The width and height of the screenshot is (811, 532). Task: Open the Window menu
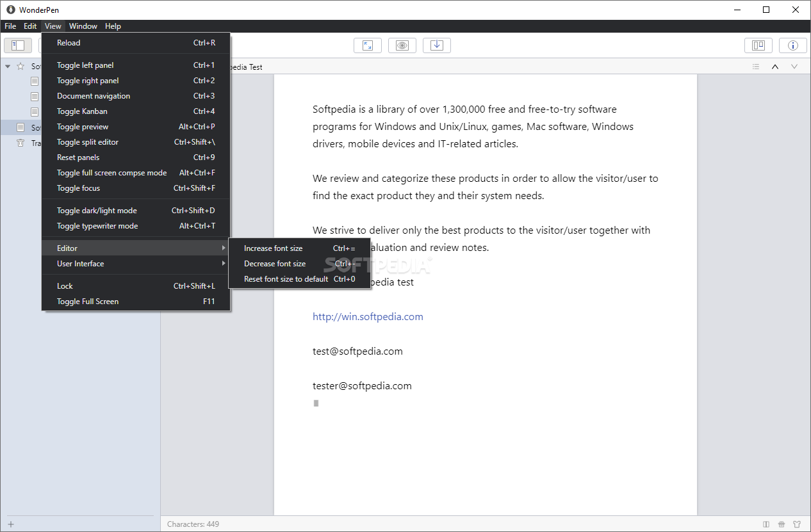click(x=83, y=26)
